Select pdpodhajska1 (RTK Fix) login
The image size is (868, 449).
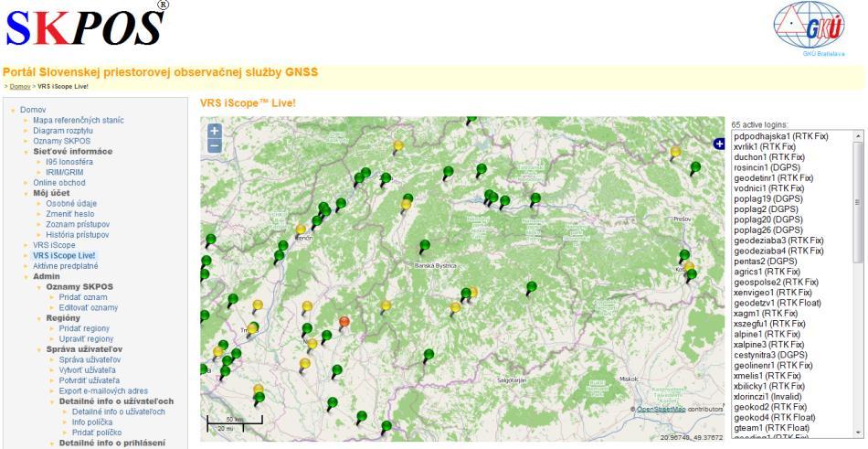(780, 136)
